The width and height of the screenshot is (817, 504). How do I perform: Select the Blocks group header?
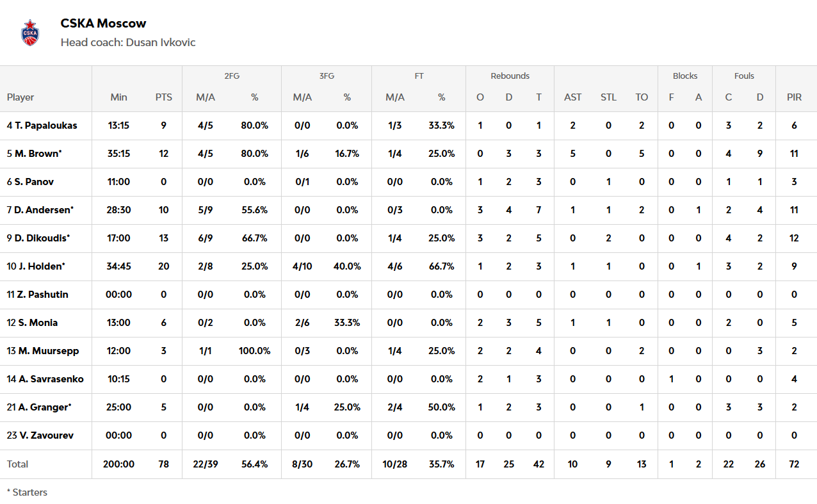pos(685,76)
